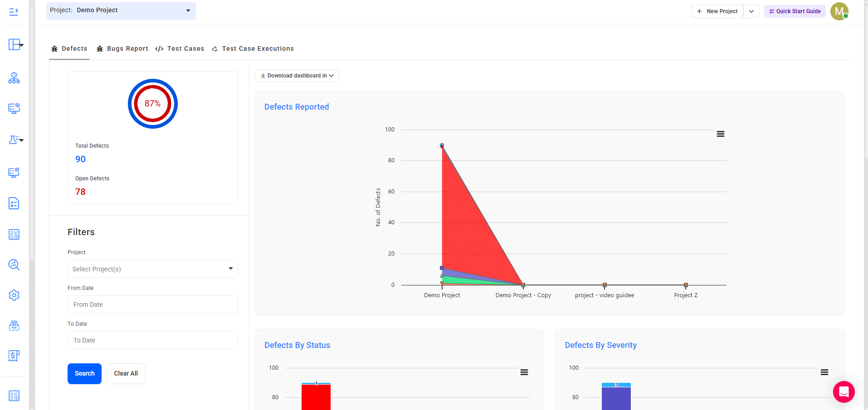This screenshot has height=410, width=868.
Task: Click the Defects Reported heading
Action: pos(297,107)
